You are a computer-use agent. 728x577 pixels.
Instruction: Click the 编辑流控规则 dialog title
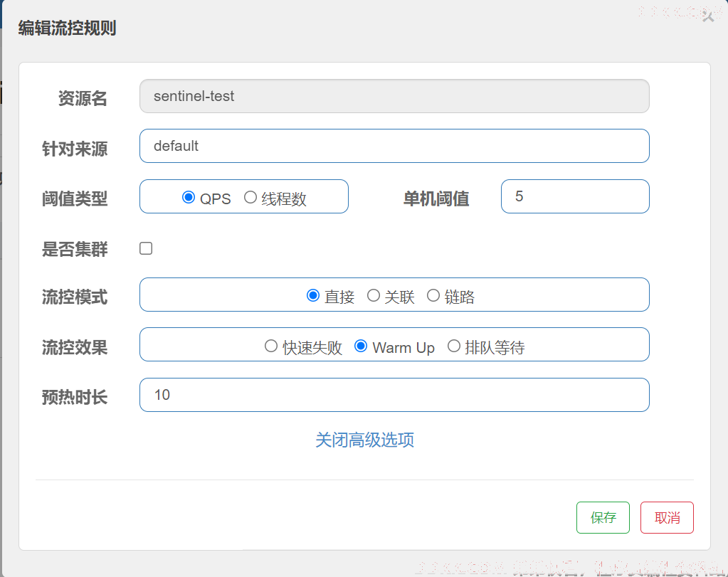click(67, 28)
